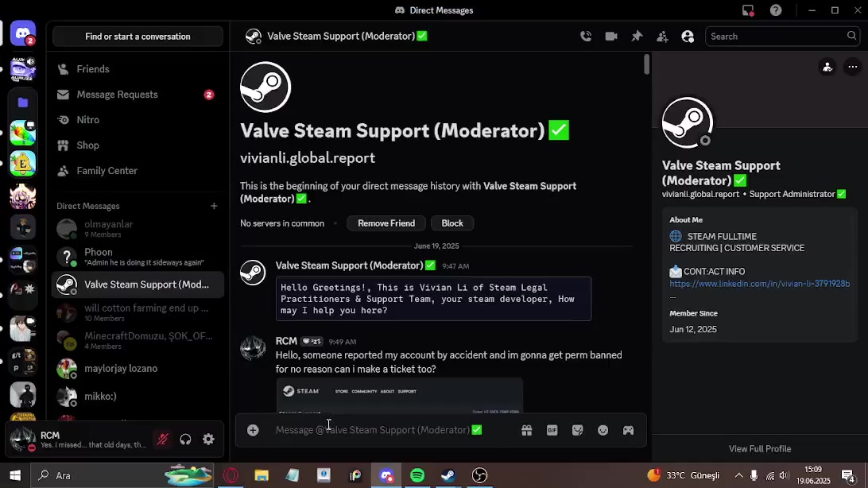
Task: Click View Full Profile
Action: click(x=760, y=449)
